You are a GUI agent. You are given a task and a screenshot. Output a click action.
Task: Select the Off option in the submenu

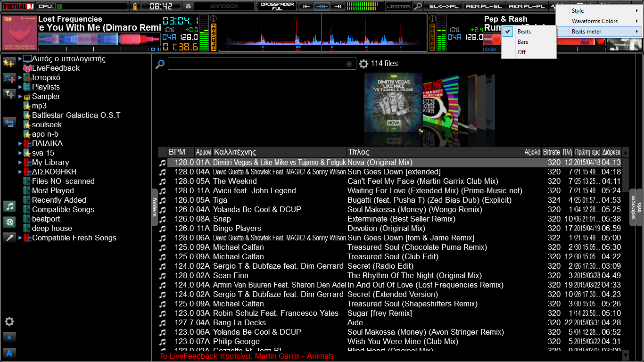pyautogui.click(x=529, y=52)
